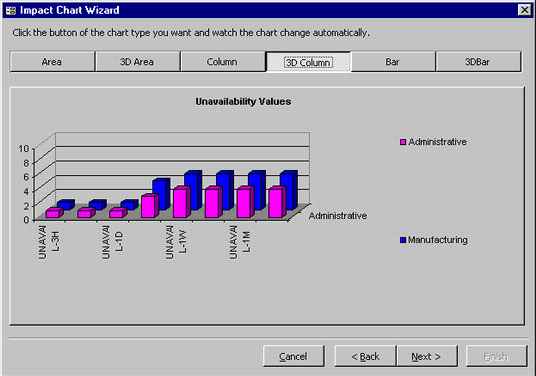Choose the 3D Area chart type
This screenshot has width=536, height=376.
point(137,62)
